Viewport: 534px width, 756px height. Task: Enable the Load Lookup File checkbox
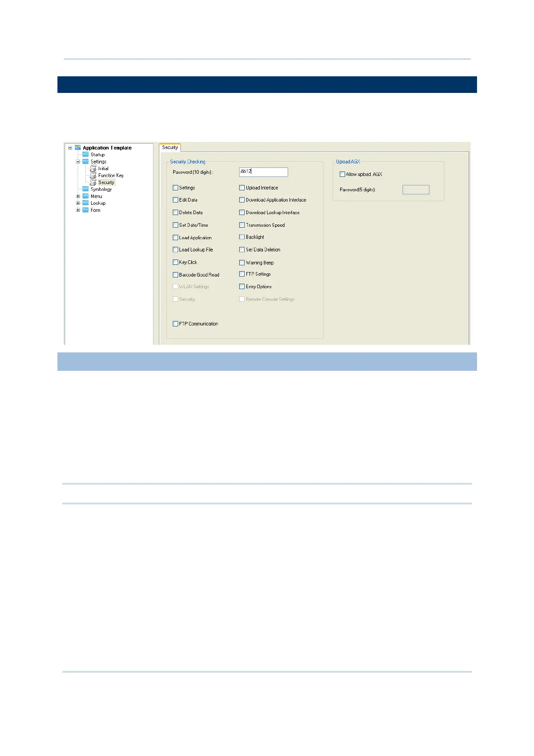point(175,250)
